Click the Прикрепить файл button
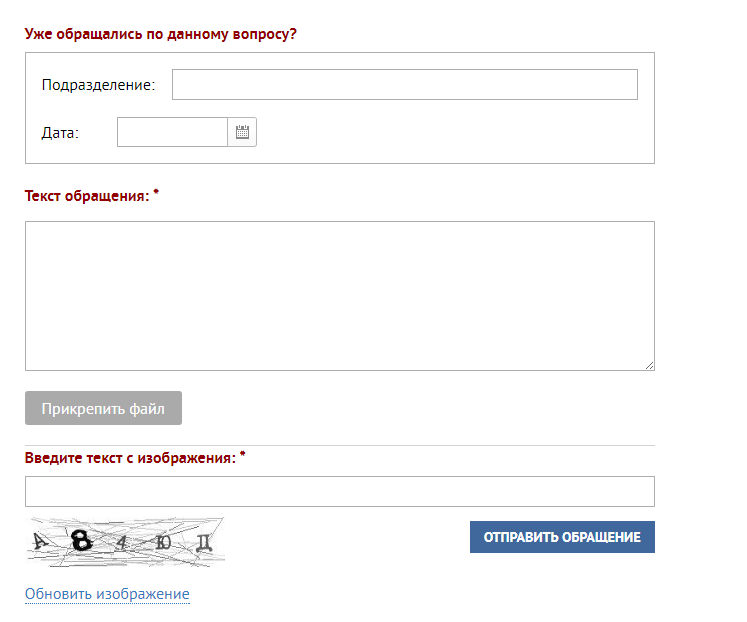Image resolution: width=747 pixels, height=622 pixels. [x=103, y=408]
